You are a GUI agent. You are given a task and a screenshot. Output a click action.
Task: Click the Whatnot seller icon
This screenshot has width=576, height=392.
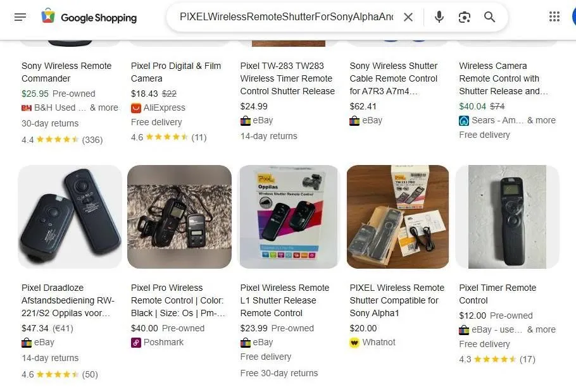tap(355, 342)
